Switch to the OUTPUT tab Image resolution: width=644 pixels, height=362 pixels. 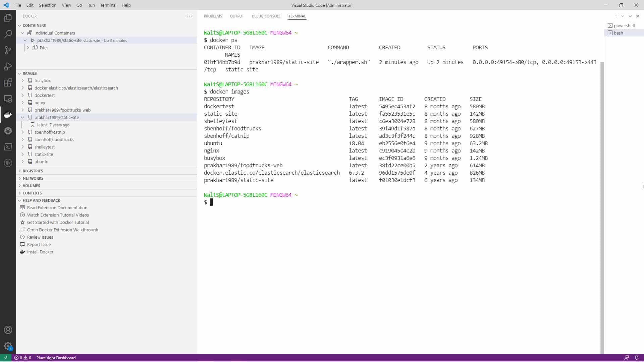point(237,16)
